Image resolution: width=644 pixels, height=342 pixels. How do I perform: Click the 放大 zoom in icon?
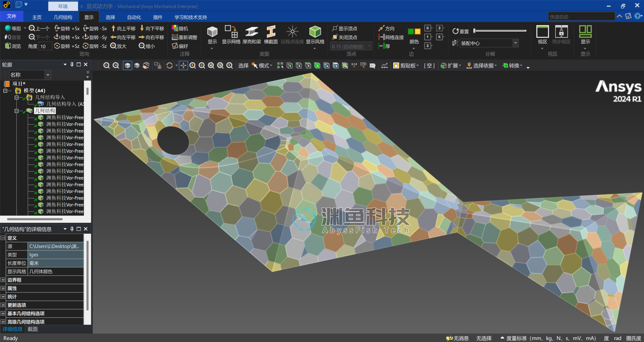[x=113, y=46]
